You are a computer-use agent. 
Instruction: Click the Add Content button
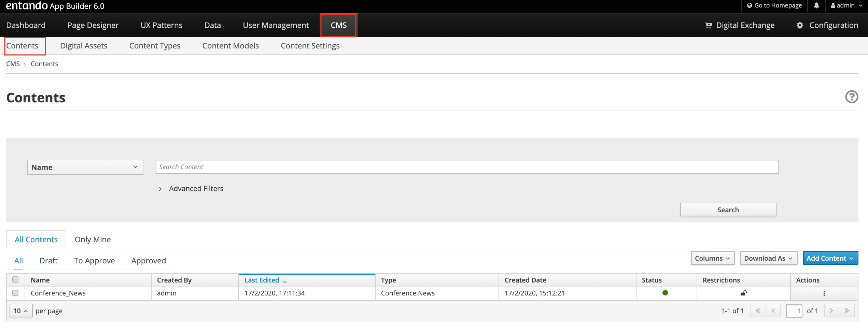coord(830,258)
